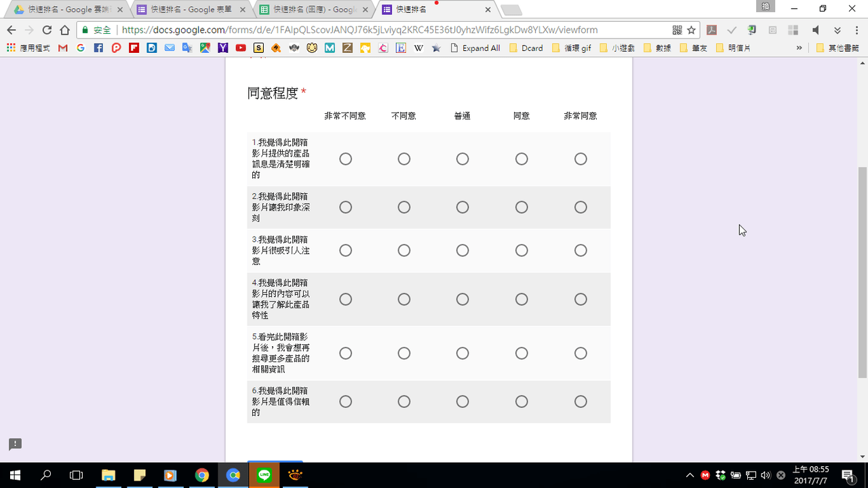868x488 pixels.
Task: Open the 明信片 bookmark folder
Action: (734, 48)
